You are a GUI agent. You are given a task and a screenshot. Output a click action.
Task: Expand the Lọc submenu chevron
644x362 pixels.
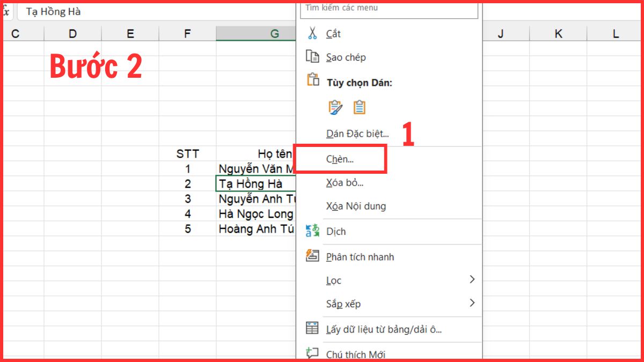(x=473, y=280)
